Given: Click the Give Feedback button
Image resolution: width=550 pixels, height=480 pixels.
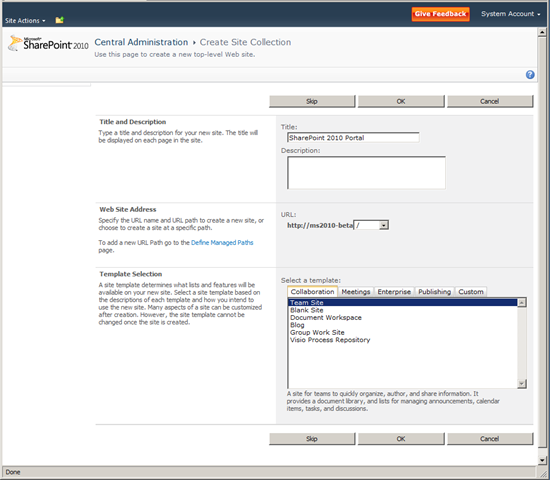Looking at the screenshot, I should pyautogui.click(x=441, y=14).
